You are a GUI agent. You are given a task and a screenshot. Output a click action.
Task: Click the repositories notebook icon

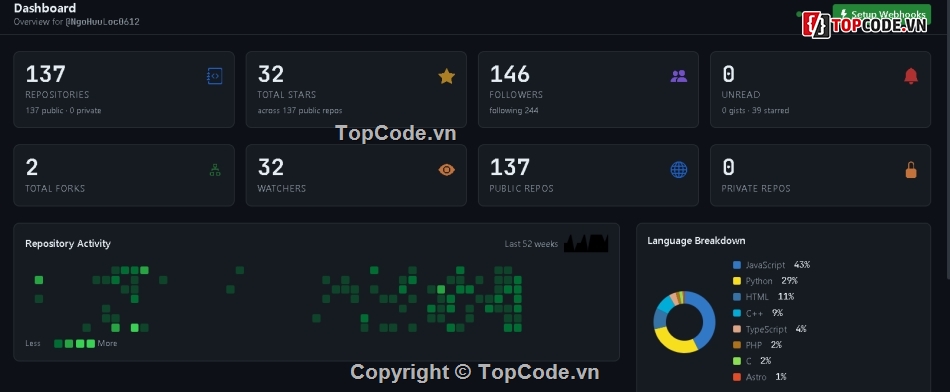(214, 76)
